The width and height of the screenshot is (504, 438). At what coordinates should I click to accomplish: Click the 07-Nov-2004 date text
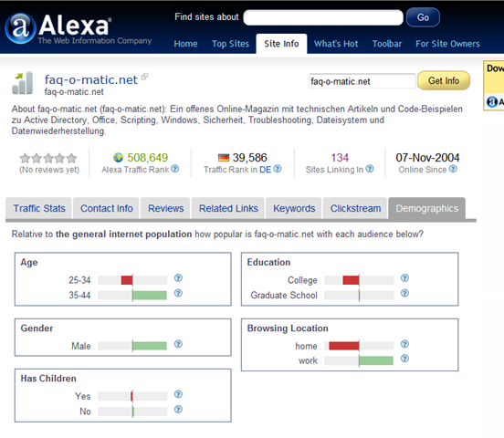coord(427,158)
